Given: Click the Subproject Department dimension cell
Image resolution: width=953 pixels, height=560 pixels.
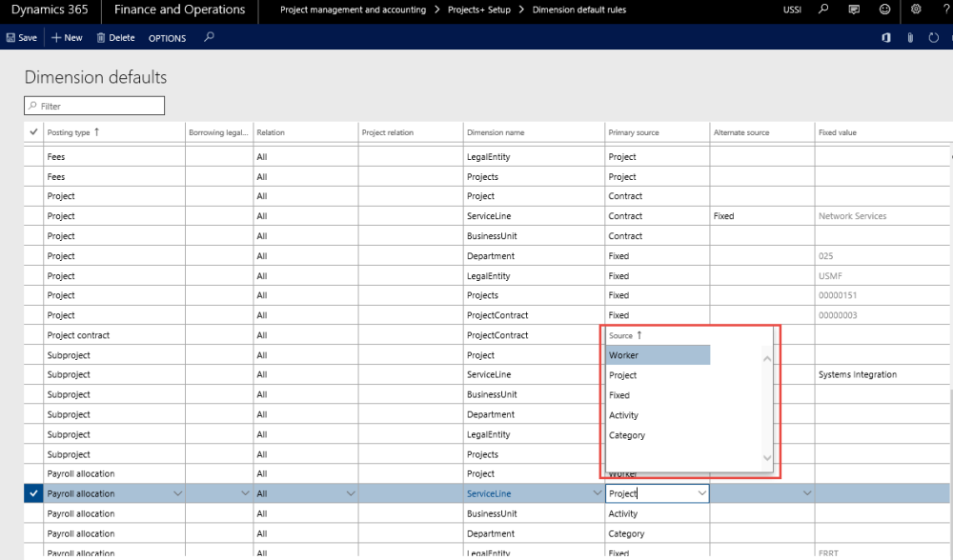Looking at the screenshot, I should [534, 414].
